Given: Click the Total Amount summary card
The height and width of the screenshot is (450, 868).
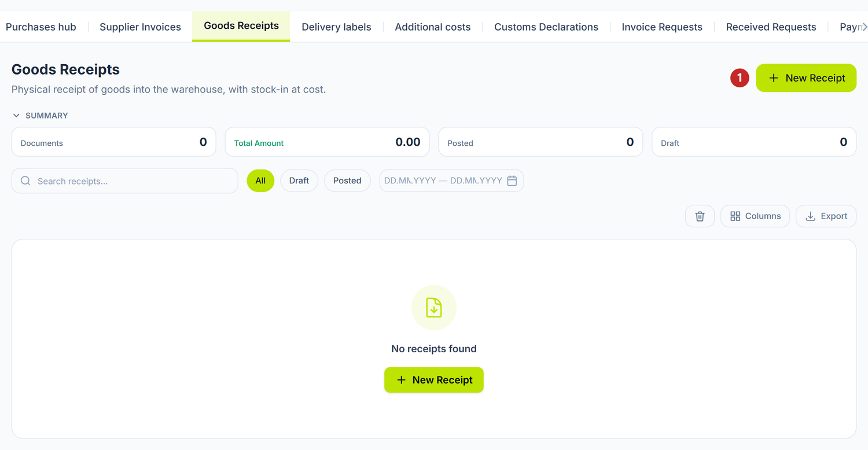Looking at the screenshot, I should [328, 142].
